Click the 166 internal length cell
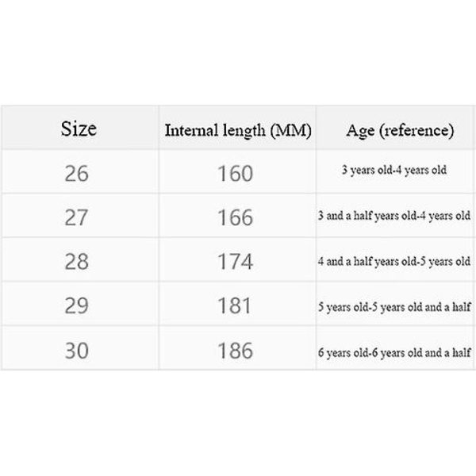The image size is (476, 476). pos(237,216)
